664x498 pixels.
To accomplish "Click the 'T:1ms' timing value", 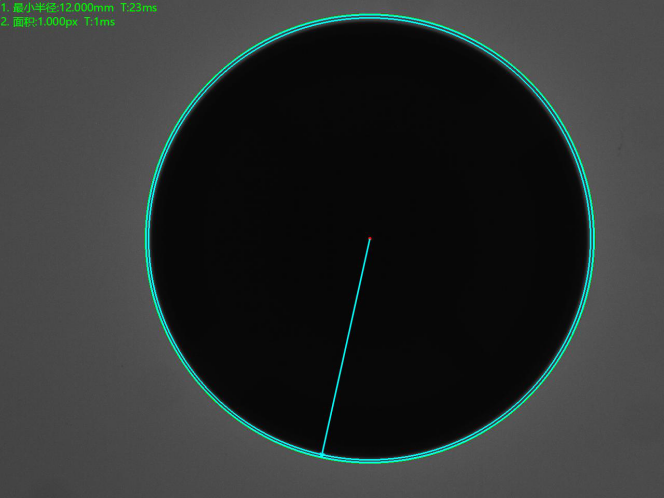I will tap(98, 21).
